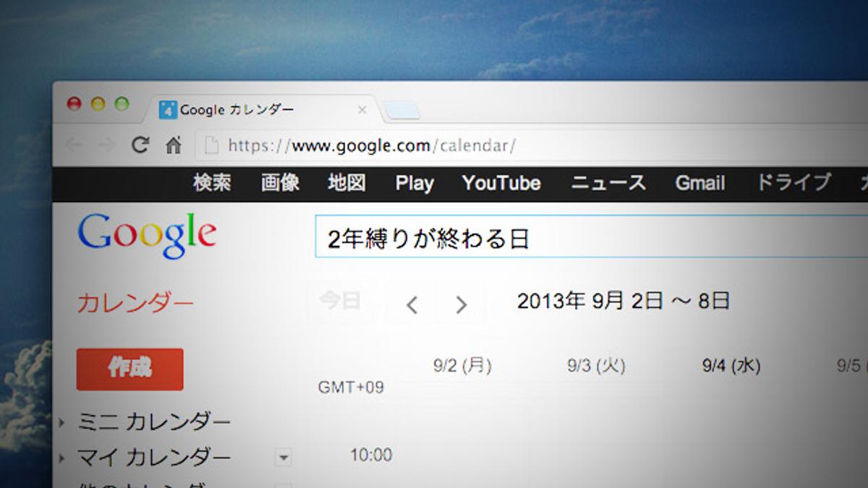Open ニュース in the Google bar
The height and width of the screenshot is (488, 868).
pyautogui.click(x=608, y=183)
